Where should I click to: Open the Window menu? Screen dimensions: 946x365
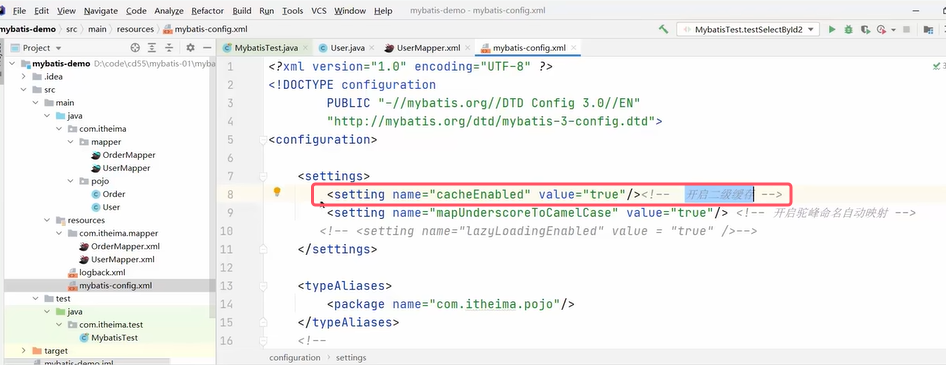(x=350, y=11)
